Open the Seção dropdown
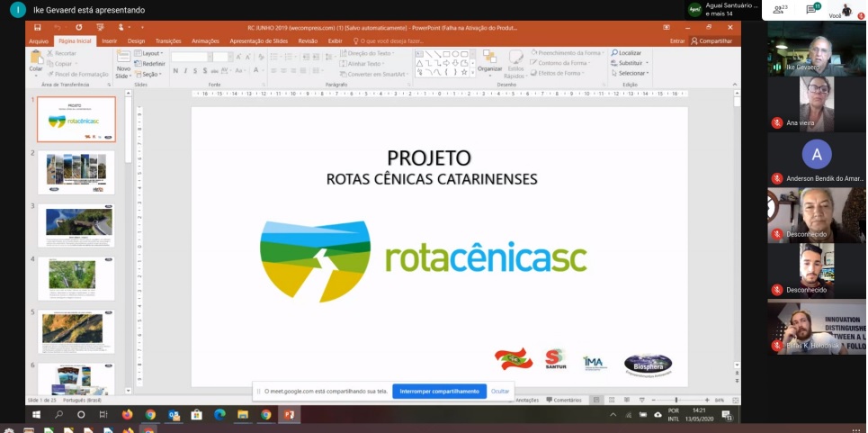The width and height of the screenshot is (868, 433). (x=148, y=74)
